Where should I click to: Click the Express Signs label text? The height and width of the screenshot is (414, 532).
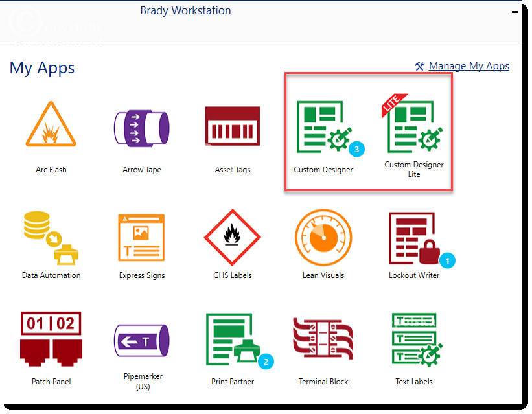click(x=142, y=275)
